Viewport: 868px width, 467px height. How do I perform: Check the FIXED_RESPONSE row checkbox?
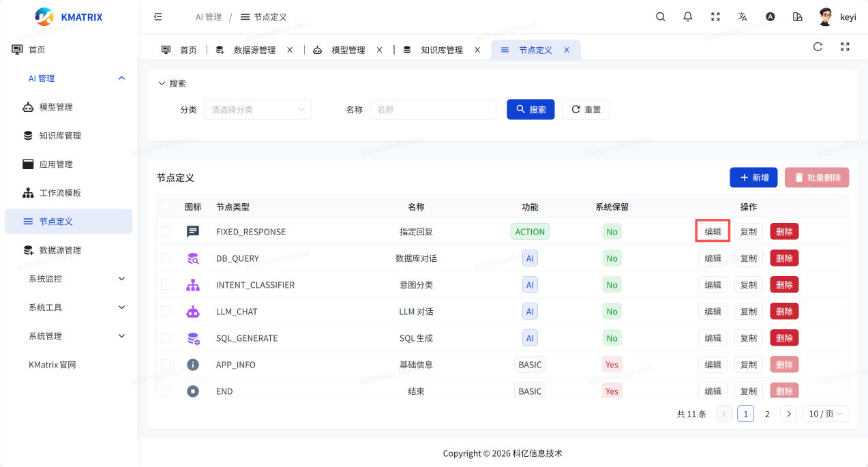coord(166,232)
